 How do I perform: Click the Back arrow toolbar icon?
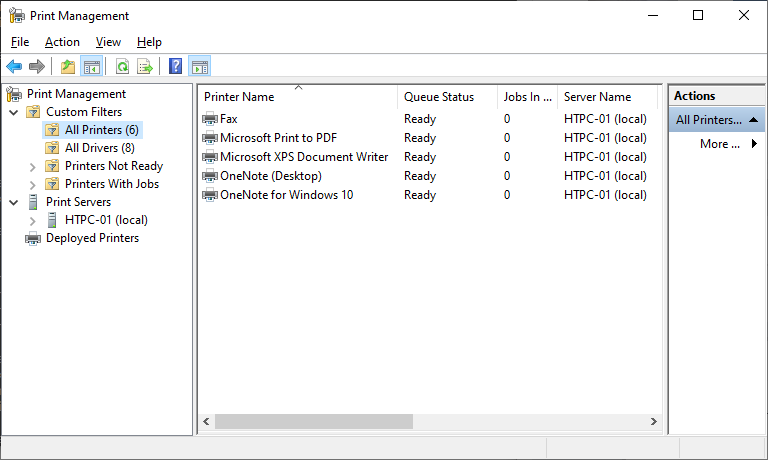[14, 66]
